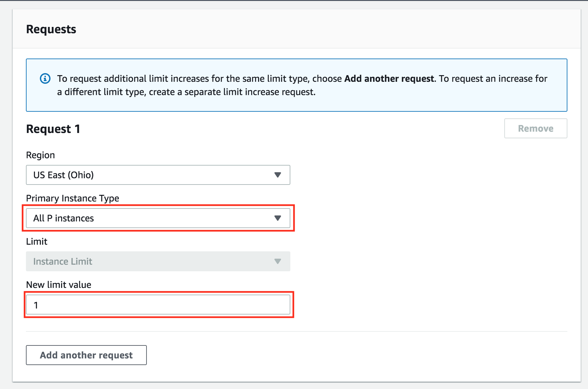Click the greyed-out Limit dropdown arrow
This screenshot has width=588, height=389.
tap(278, 261)
